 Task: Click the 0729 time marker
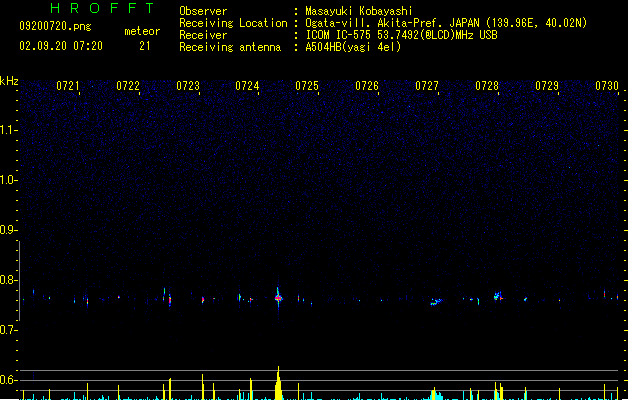[547, 86]
